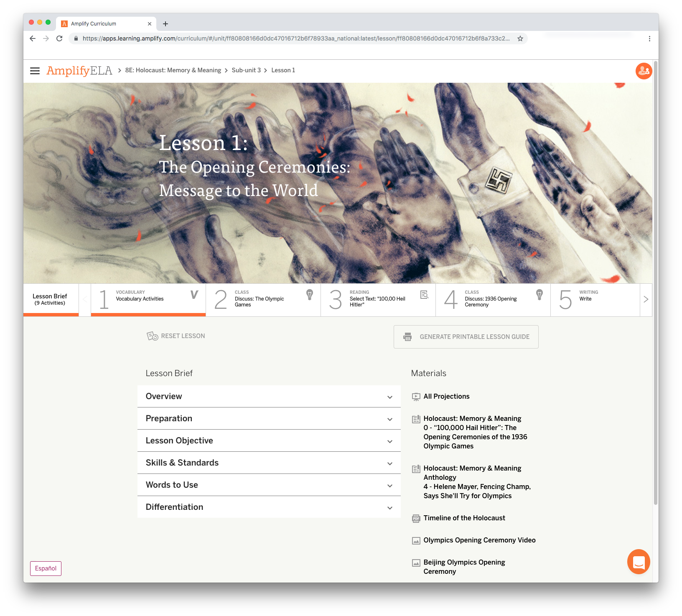Click the page's vertical scrollbar
This screenshot has width=682, height=616.
point(655,293)
